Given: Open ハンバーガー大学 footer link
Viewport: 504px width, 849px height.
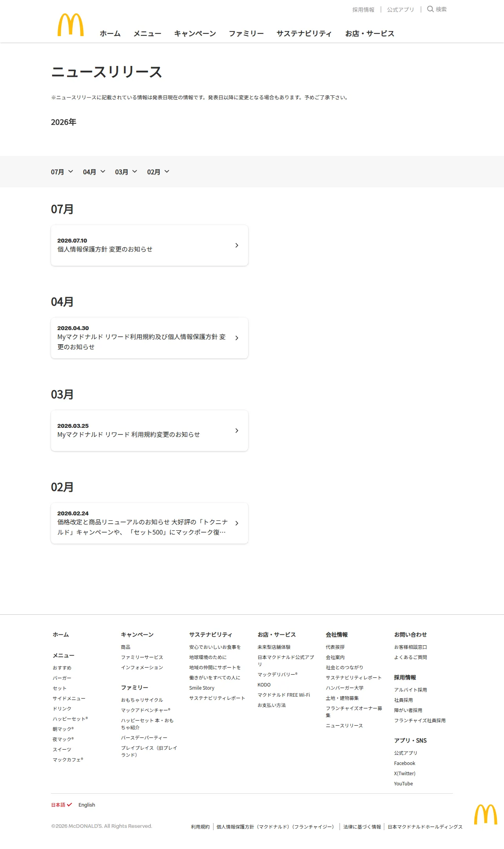Looking at the screenshot, I should 345,688.
